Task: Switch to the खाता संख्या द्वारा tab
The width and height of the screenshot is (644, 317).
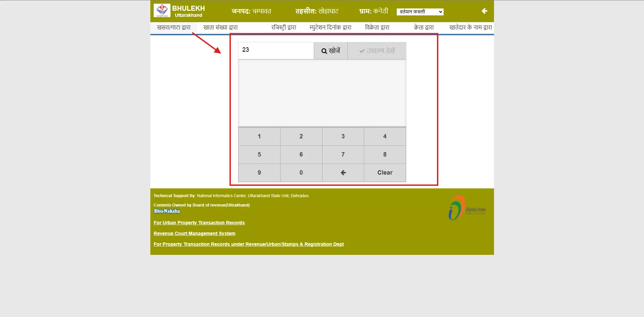Action: (x=220, y=28)
